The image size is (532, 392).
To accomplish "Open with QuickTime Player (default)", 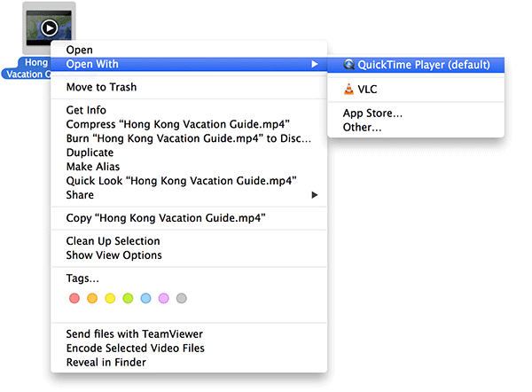I will pos(416,65).
